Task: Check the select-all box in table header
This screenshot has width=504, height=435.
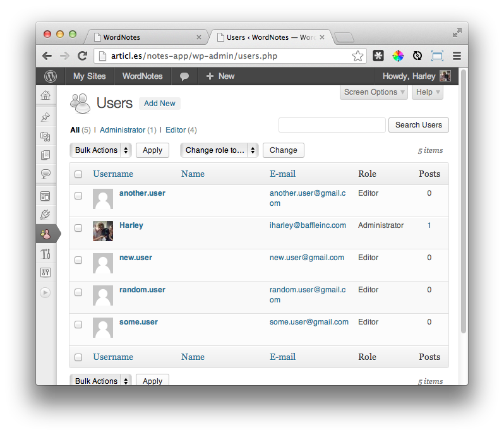Action: tap(78, 174)
